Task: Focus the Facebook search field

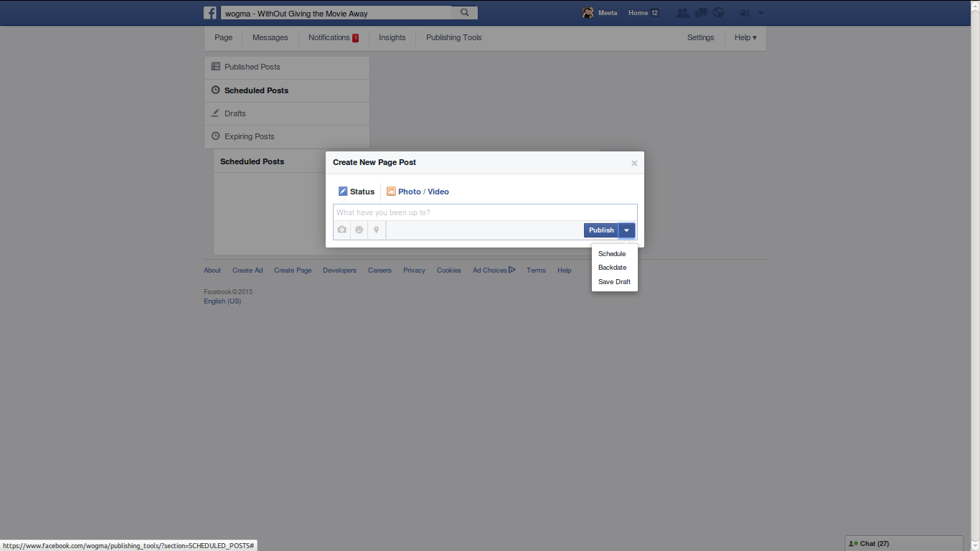Action: point(336,13)
